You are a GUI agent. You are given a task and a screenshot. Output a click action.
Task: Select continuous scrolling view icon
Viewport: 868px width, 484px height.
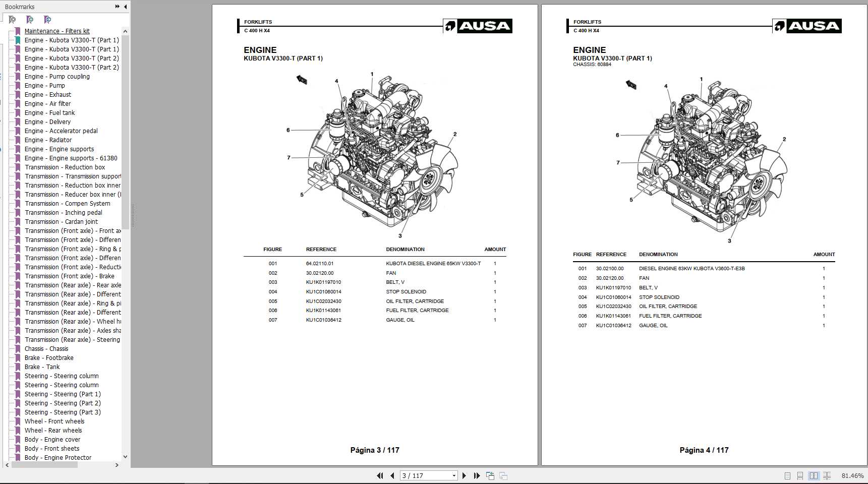point(800,475)
